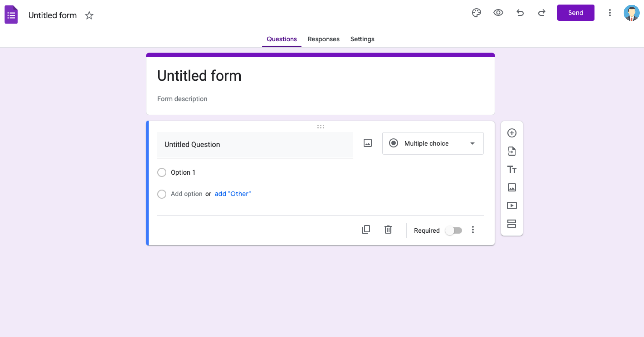The image size is (644, 337).
Task: Insert an image into the question
Action: click(x=367, y=143)
